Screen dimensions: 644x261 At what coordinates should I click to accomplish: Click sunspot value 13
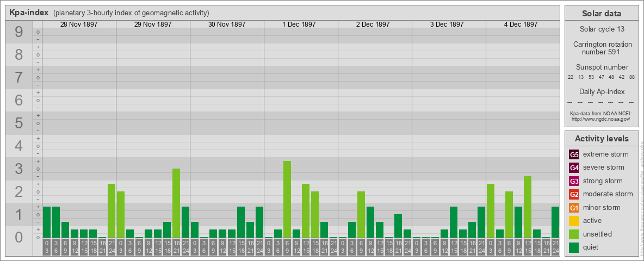pyautogui.click(x=581, y=77)
